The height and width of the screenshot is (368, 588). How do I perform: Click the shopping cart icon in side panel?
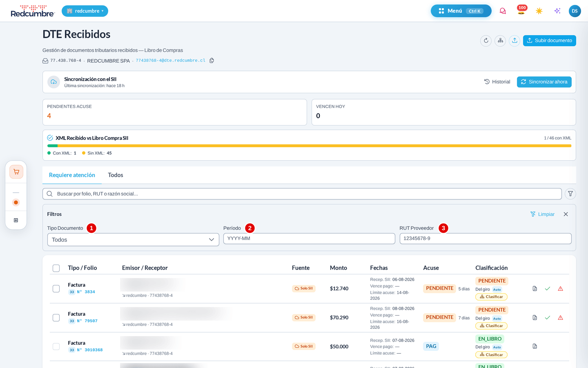[16, 172]
